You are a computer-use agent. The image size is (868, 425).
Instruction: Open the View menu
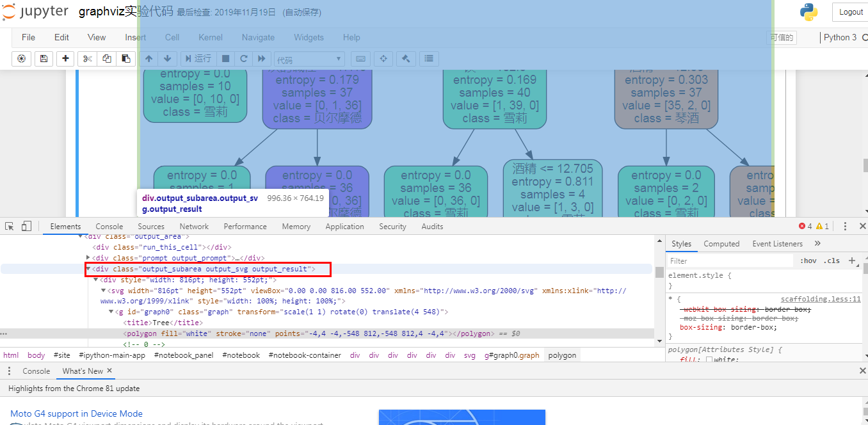tap(97, 37)
